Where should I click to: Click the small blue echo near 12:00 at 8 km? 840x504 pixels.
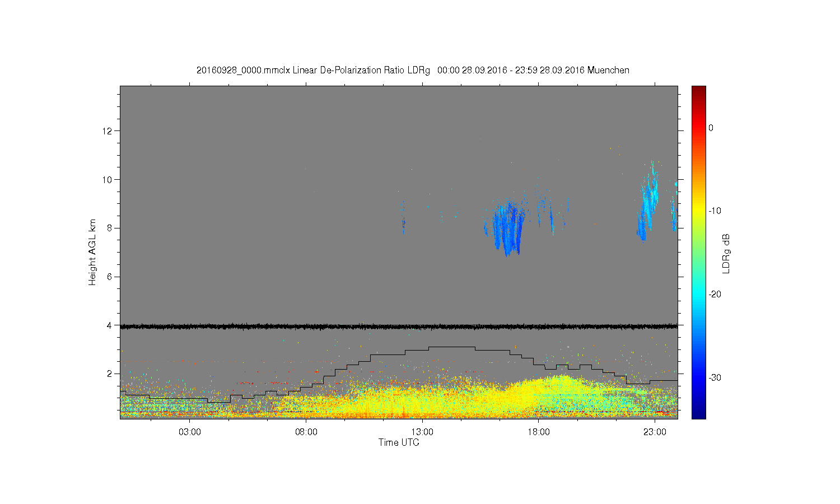[x=403, y=223]
